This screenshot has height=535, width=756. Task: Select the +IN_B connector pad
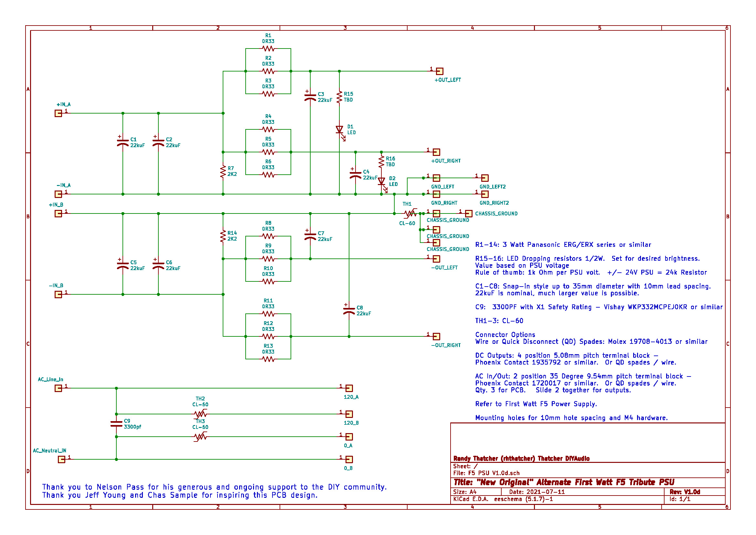pyautogui.click(x=58, y=213)
